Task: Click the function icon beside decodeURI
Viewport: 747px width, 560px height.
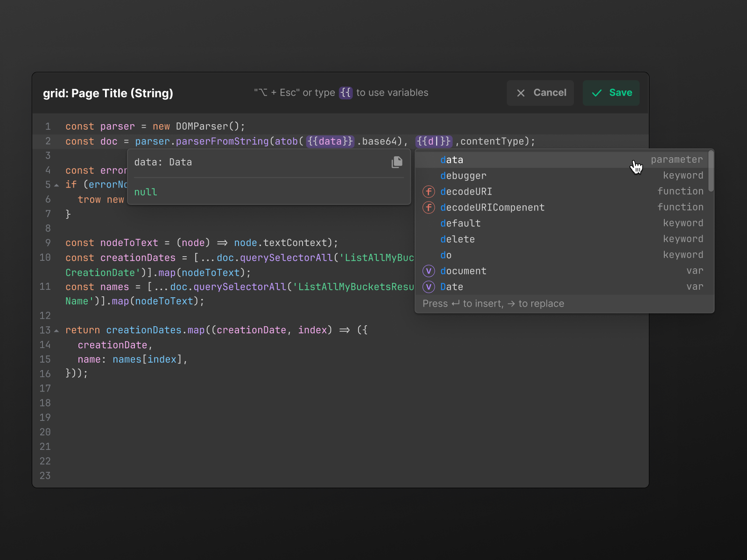Action: click(x=429, y=192)
